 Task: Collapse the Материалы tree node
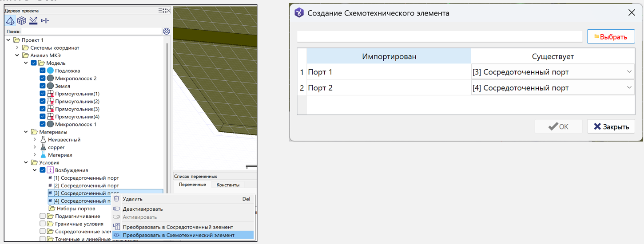(x=26, y=132)
